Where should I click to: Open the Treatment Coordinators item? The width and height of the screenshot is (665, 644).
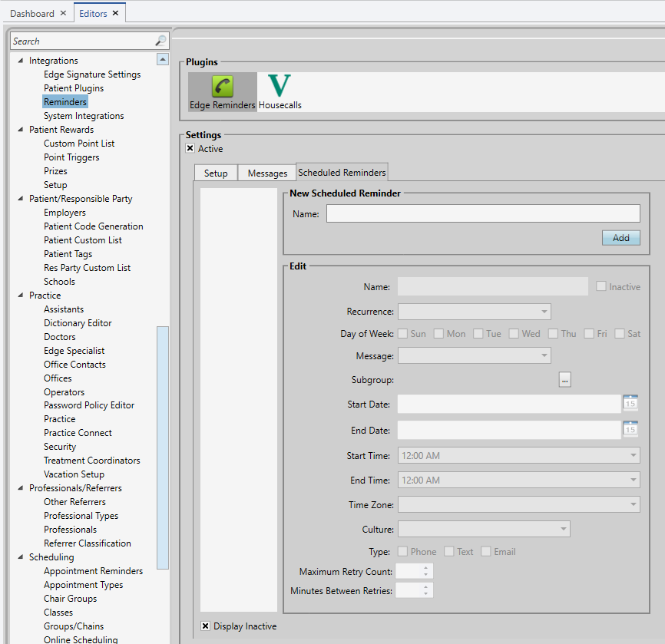92,461
